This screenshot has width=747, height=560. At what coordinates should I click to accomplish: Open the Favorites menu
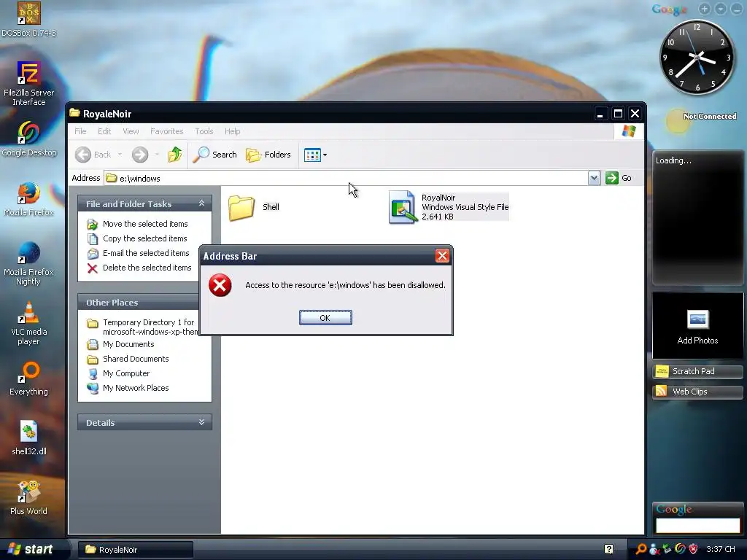[167, 131]
